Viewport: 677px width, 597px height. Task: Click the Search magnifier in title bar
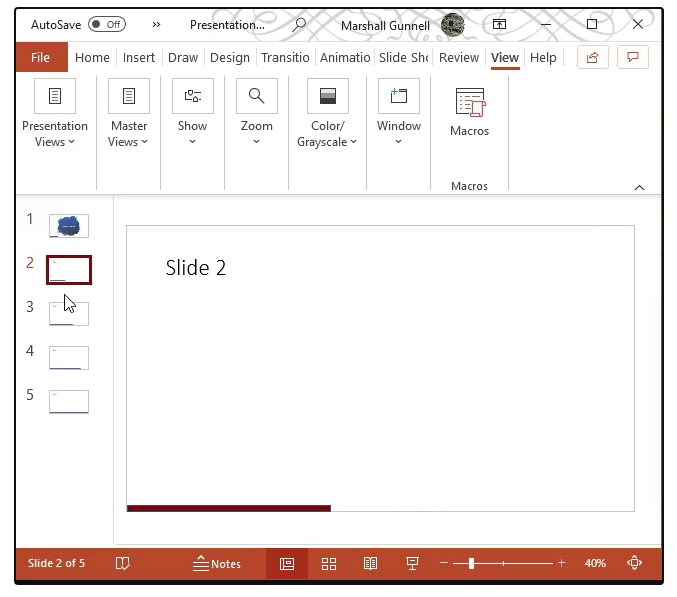pyautogui.click(x=299, y=24)
